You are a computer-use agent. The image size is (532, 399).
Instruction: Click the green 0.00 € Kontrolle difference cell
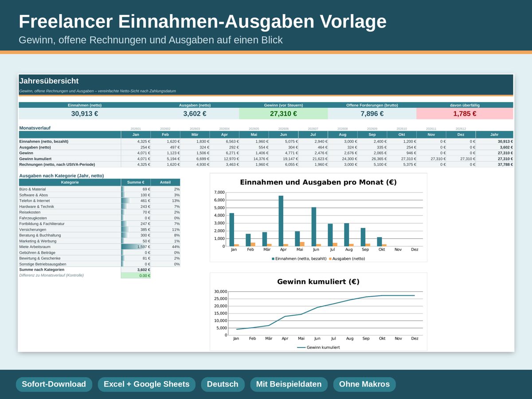136,275
